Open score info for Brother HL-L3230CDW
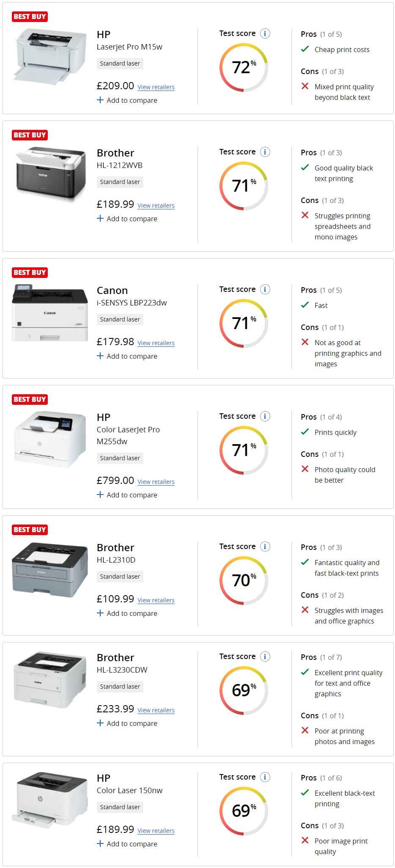The image size is (395, 868). click(265, 656)
